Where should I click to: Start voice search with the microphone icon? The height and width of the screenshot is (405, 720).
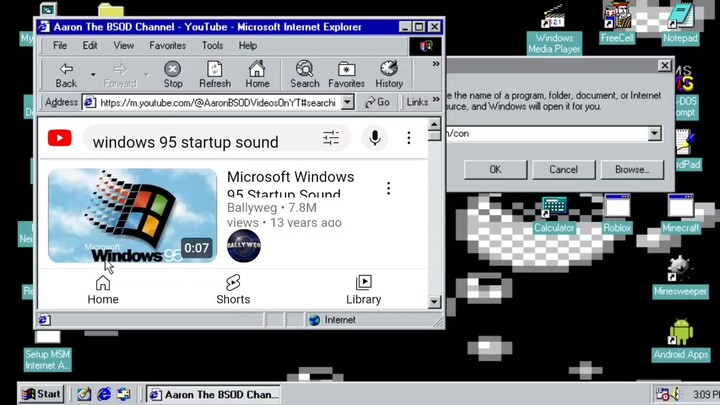(375, 138)
